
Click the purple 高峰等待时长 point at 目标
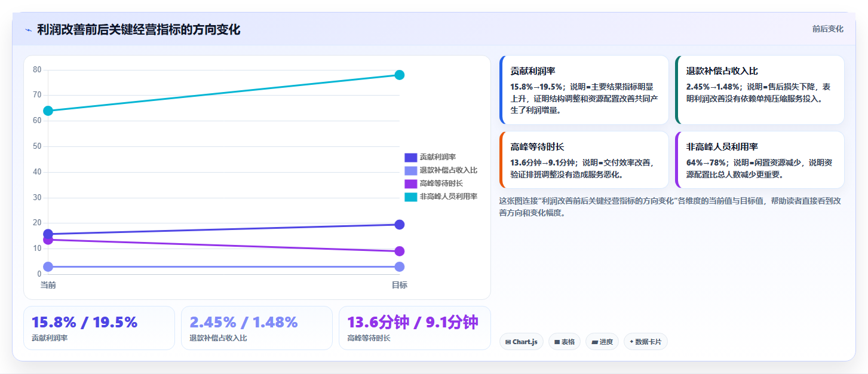coord(400,251)
